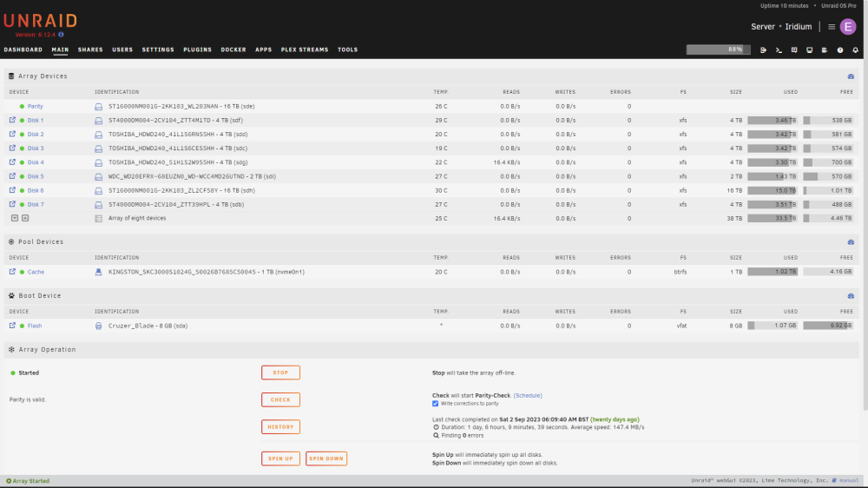
Task: Toggle Array Devices view icon at right
Action: [x=851, y=76]
